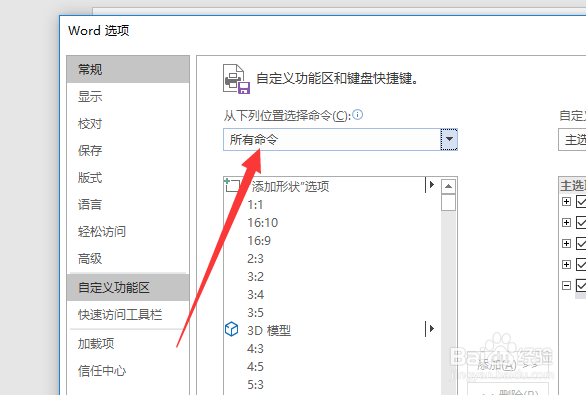Image resolution: width=586 pixels, height=395 pixels.
Task: Toggle checkbox next to the fourth plus node
Action: pyautogui.click(x=581, y=265)
